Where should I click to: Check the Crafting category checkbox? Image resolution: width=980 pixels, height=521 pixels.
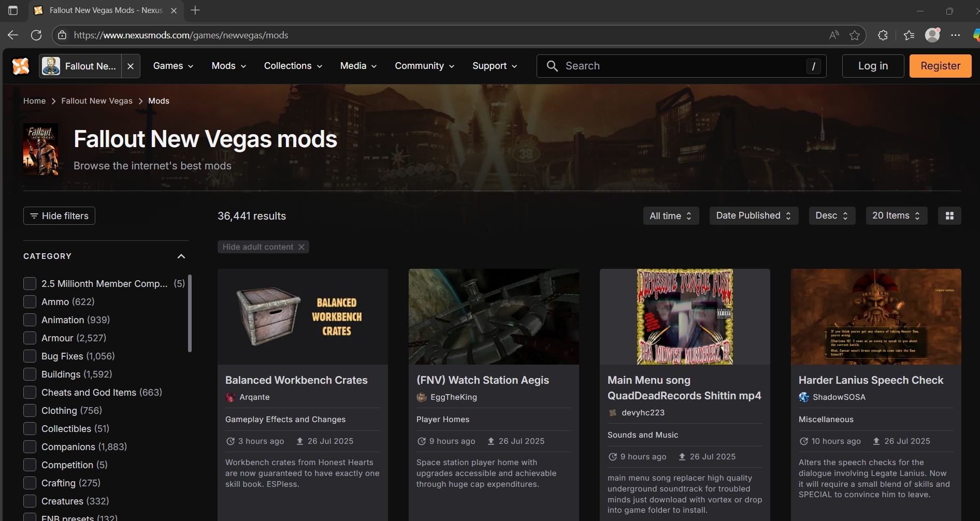tap(30, 483)
